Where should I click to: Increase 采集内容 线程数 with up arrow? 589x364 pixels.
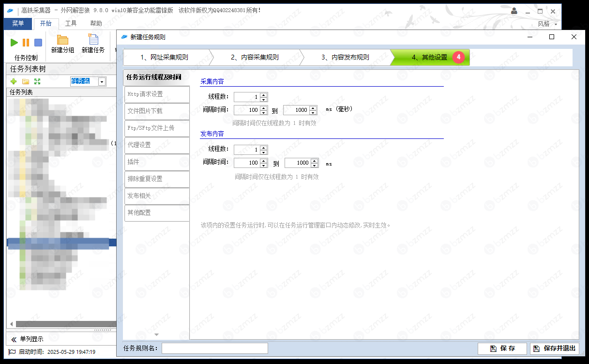tap(263, 95)
